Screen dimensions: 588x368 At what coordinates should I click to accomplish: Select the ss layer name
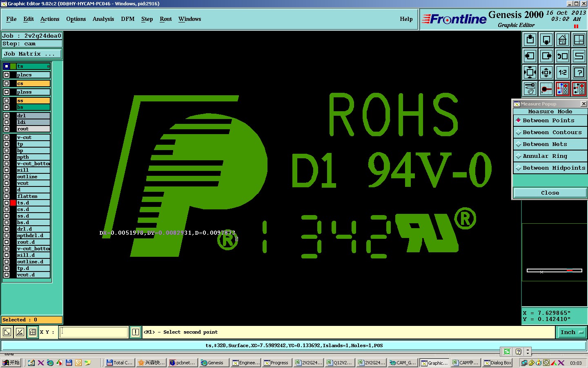coord(33,101)
